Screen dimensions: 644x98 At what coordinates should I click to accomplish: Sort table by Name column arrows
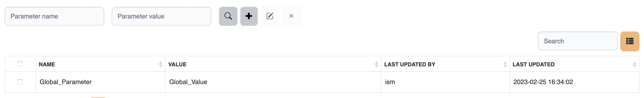pyautogui.click(x=161, y=64)
